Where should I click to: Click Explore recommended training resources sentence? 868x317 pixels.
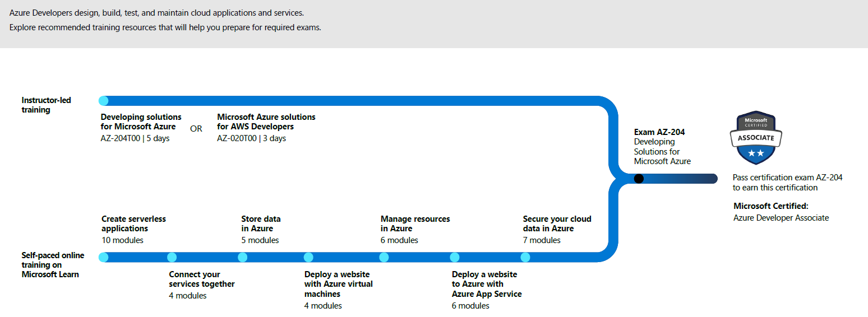[165, 27]
